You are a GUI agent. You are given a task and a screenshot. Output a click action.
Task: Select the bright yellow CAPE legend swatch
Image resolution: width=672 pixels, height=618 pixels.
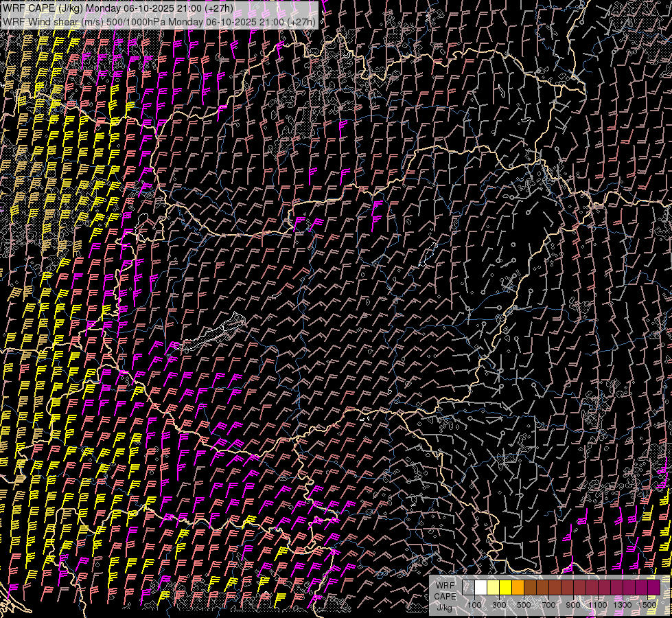coord(505,587)
